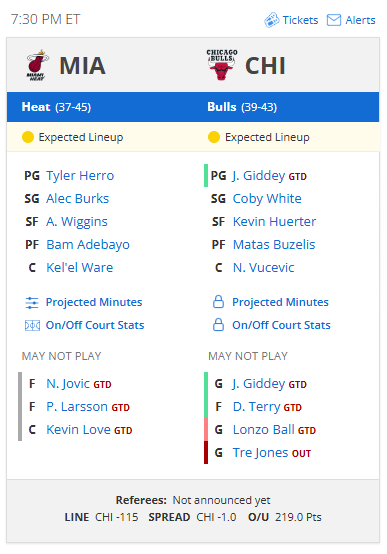Image resolution: width=387 pixels, height=554 pixels.
Task: Click Heat Projected Minutes sliders icon
Action: [32, 303]
